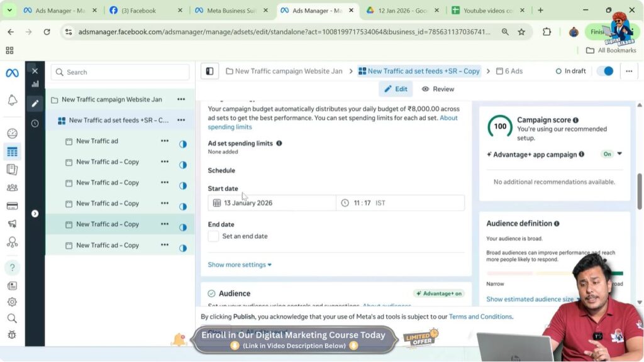Click the Start date field 13 January 2026
Screen dimensions: 644x362
(272, 203)
